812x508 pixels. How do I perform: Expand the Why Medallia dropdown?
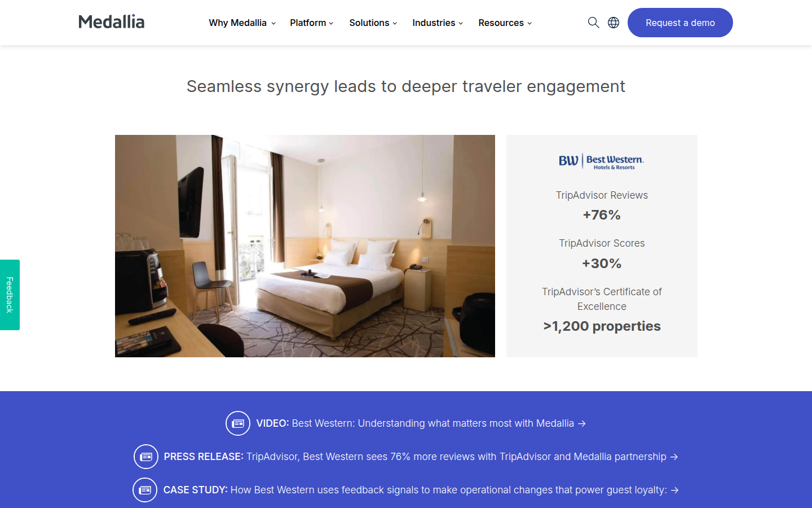coord(242,23)
